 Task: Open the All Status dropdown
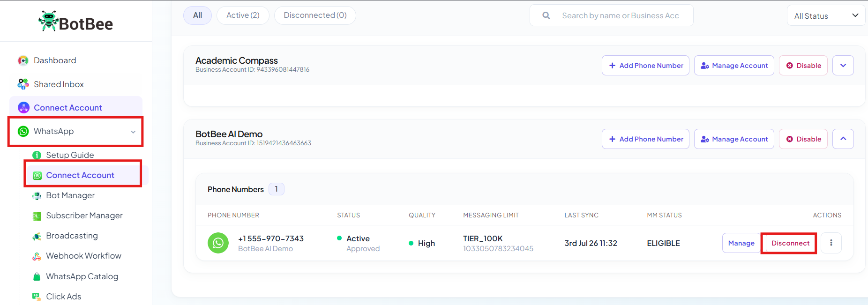(x=826, y=15)
